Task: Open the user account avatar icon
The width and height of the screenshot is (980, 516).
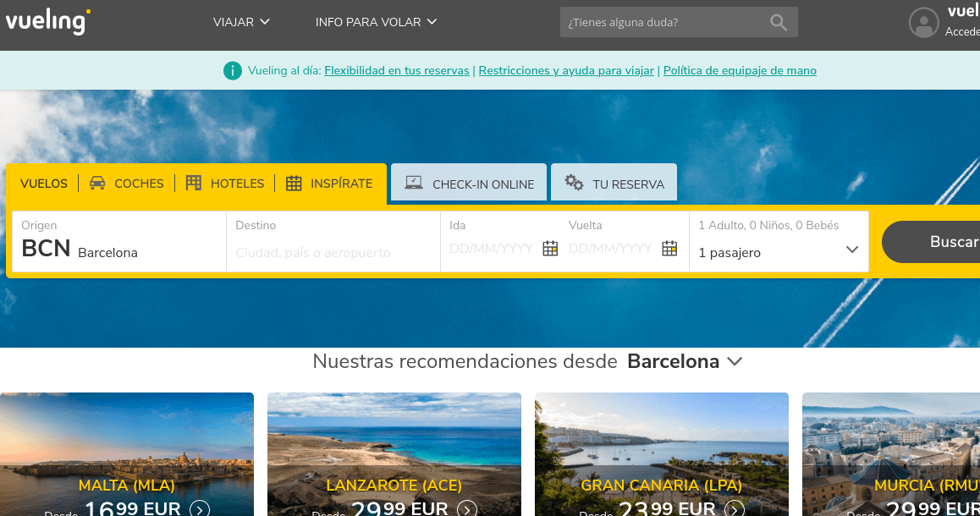Action: coord(923,23)
